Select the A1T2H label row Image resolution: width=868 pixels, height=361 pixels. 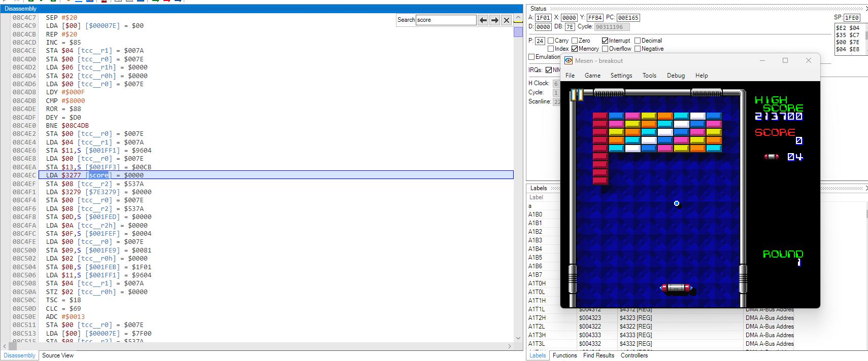(x=537, y=318)
